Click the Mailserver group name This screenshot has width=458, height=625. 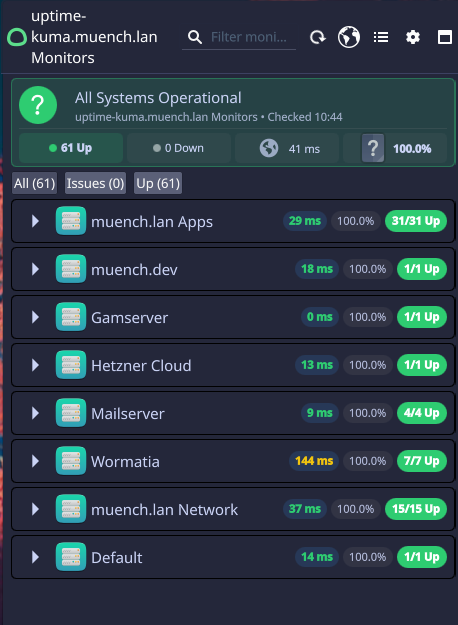click(x=128, y=414)
